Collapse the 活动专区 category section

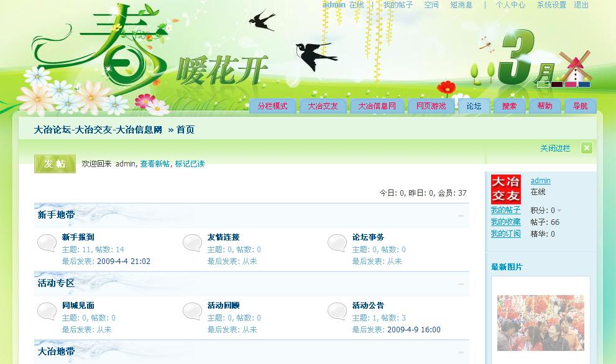[461, 284]
